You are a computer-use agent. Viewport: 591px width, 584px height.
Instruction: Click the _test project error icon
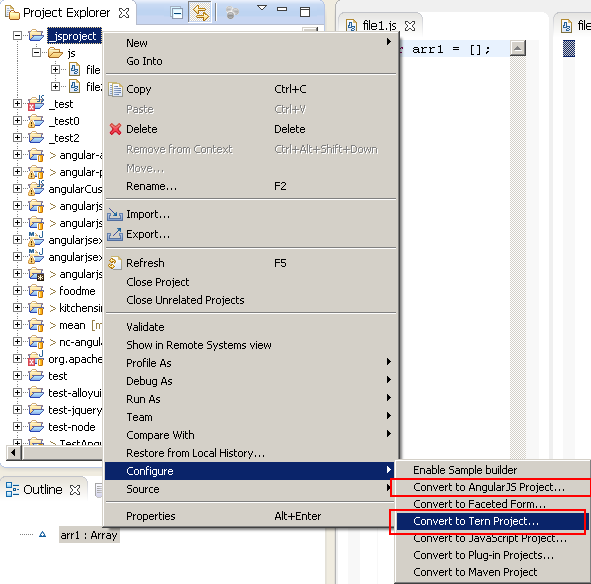(36, 103)
